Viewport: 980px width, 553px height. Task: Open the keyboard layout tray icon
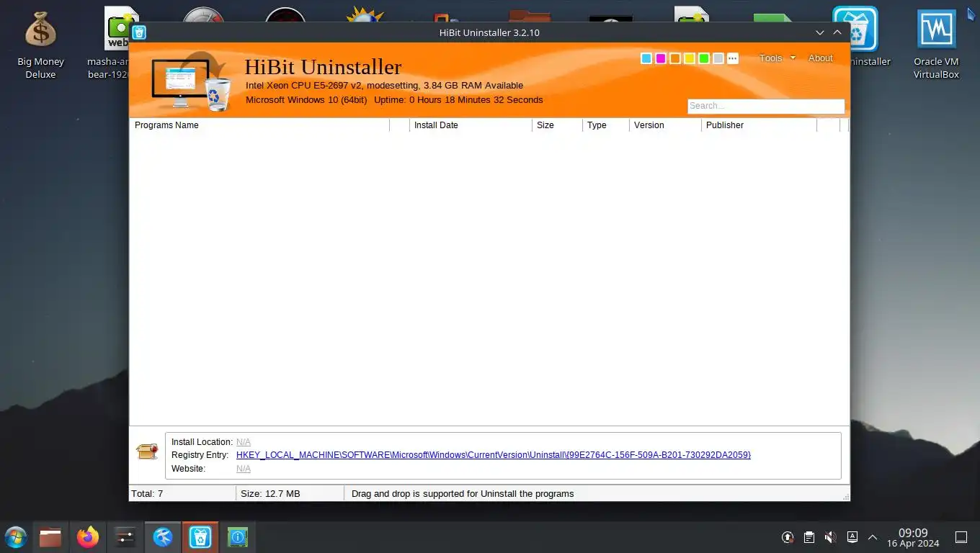[x=852, y=537]
